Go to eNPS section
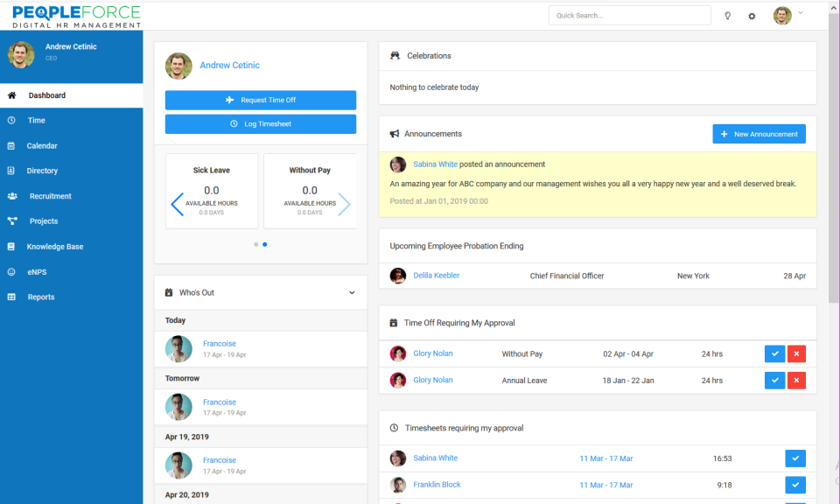Viewport: 840px width, 504px height. coord(71,272)
